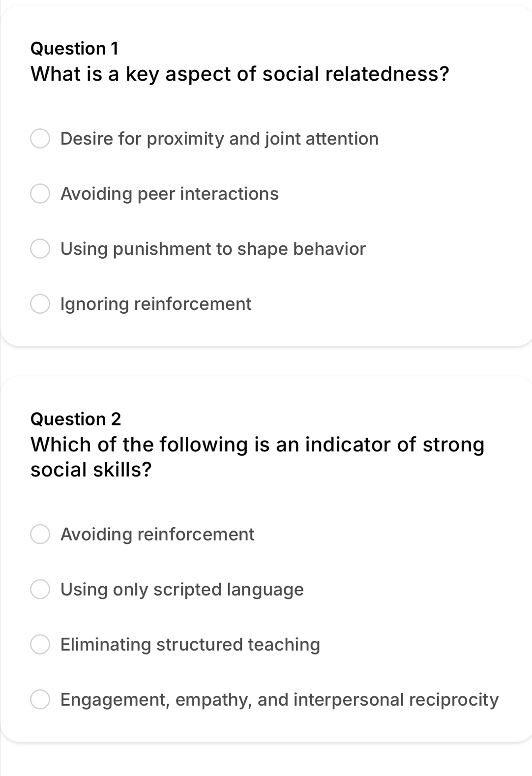Screen dimensions: 532x776
Task: Pick the 'Engagement, empathy, and interpersonal reciprocity' radio button
Action: point(40,699)
